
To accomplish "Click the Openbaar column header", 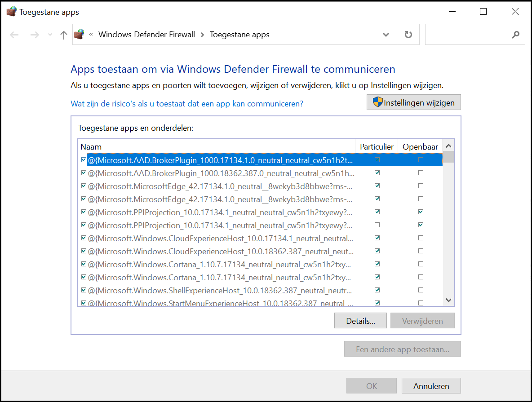I will 420,146.
